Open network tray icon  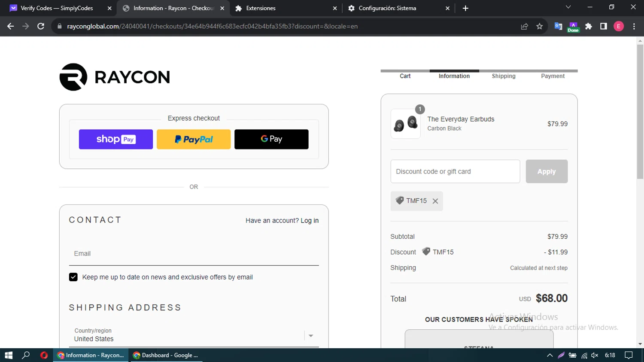point(584,355)
